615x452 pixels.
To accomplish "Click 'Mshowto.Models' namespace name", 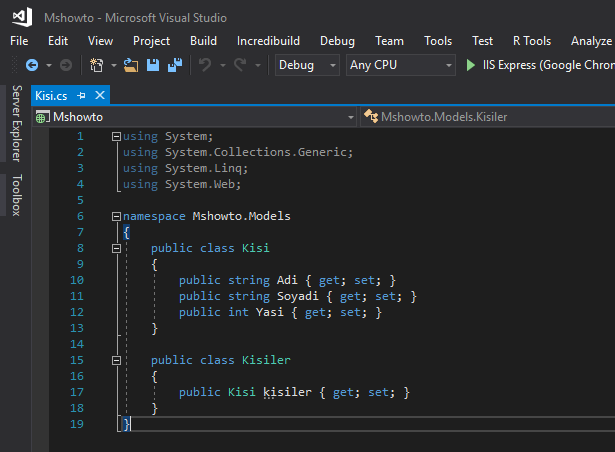I will tap(241, 217).
